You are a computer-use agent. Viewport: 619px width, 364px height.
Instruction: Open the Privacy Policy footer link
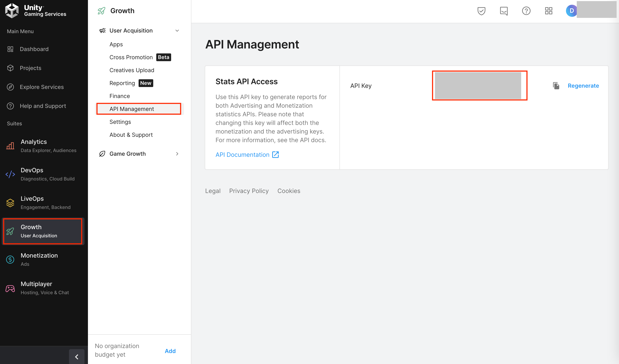coord(249,191)
